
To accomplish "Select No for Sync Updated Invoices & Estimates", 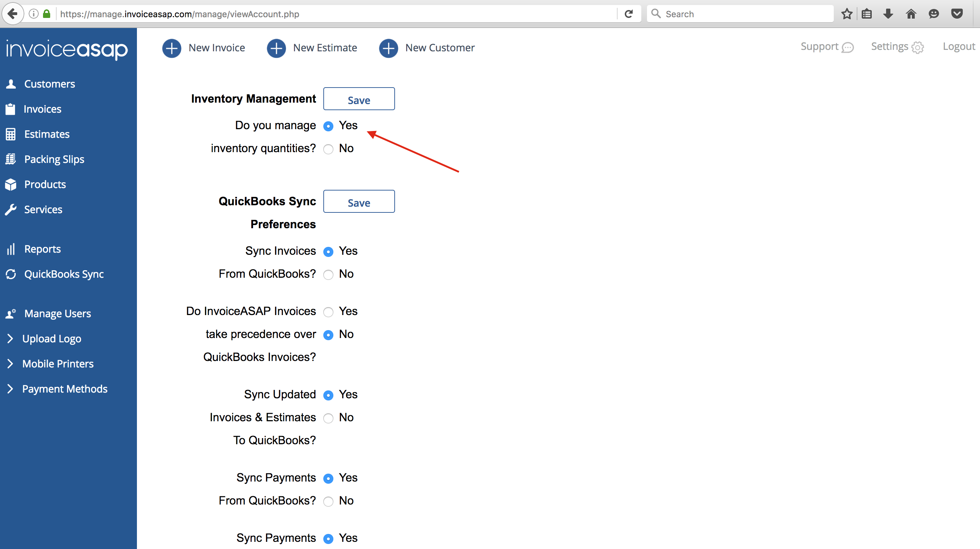I will click(328, 418).
